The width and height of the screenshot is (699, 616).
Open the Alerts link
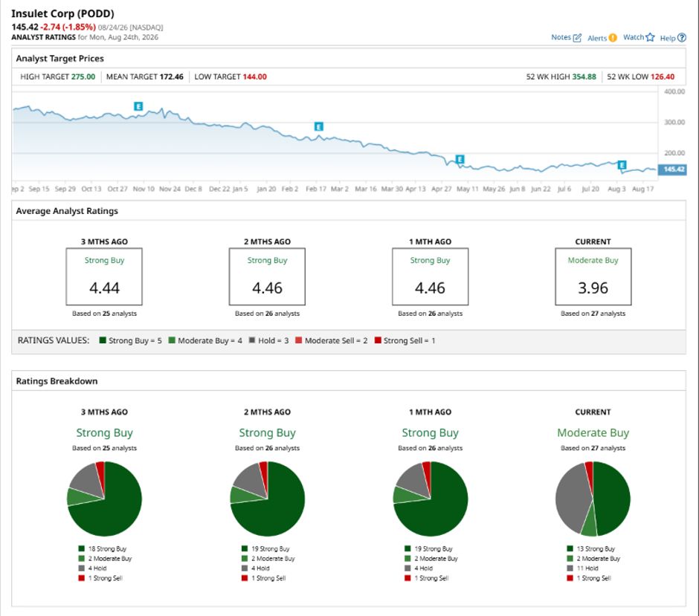[597, 39]
